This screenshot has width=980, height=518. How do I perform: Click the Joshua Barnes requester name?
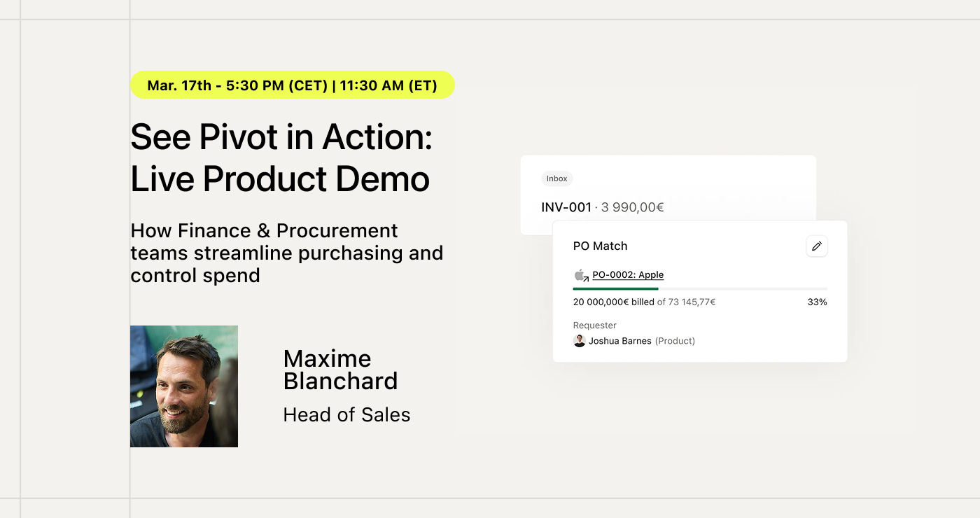tap(620, 341)
